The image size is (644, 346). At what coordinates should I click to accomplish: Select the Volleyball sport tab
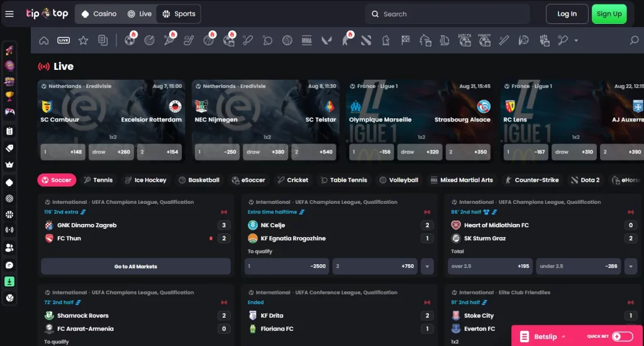pos(399,180)
